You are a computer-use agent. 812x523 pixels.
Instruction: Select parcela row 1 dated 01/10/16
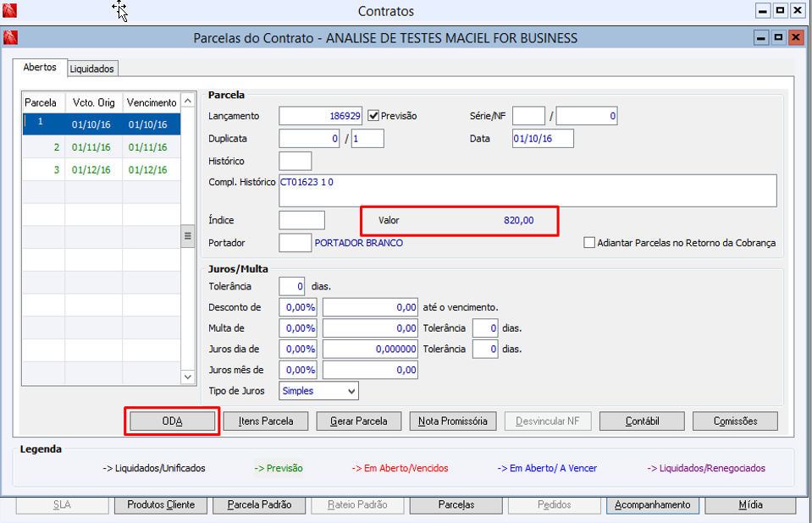102,124
